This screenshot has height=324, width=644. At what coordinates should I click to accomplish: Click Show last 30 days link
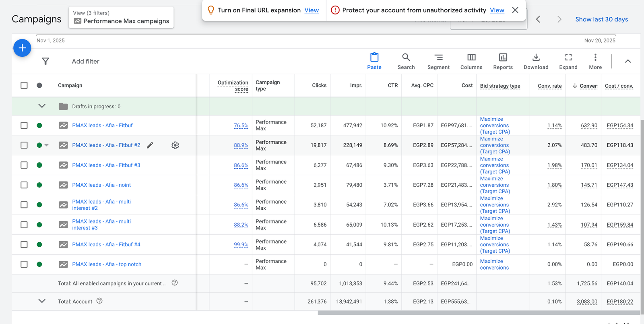(x=601, y=19)
